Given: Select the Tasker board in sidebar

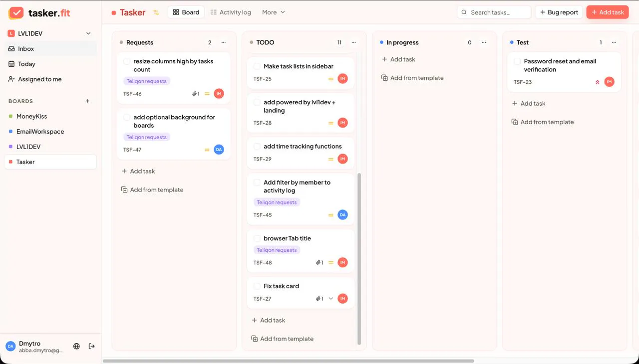Looking at the screenshot, I should click(x=50, y=162).
